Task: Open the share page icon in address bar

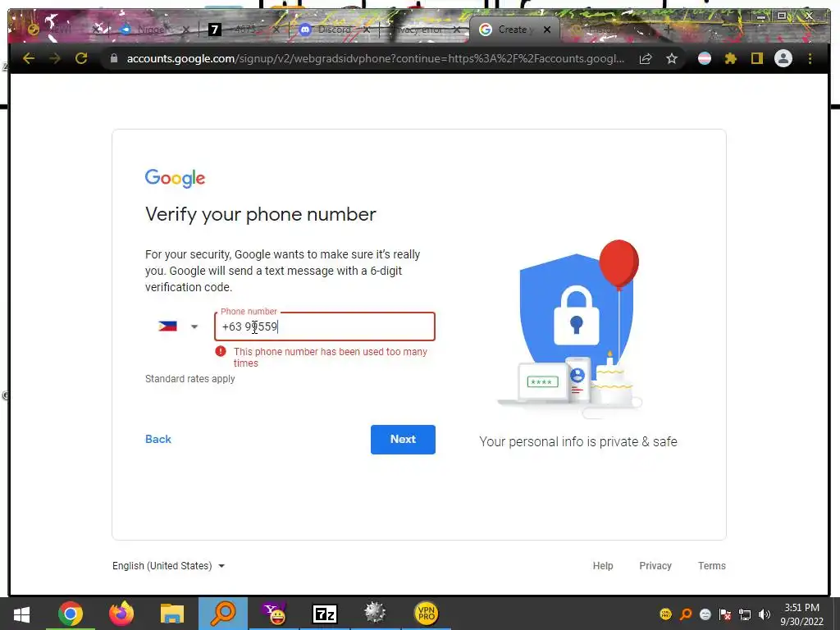Action: coord(646,58)
